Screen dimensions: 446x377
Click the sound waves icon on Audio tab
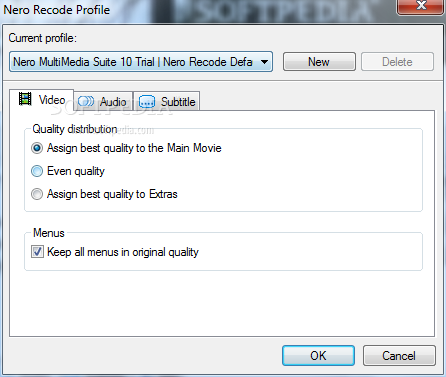click(x=86, y=101)
